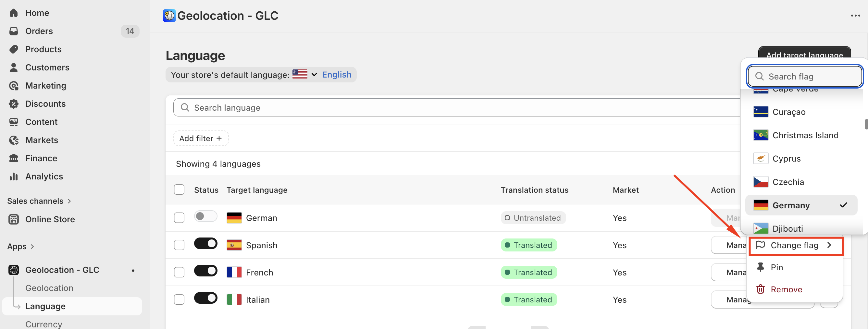Screen dimensions: 868x329
Task: Open the Home sidebar icon
Action: point(14,13)
